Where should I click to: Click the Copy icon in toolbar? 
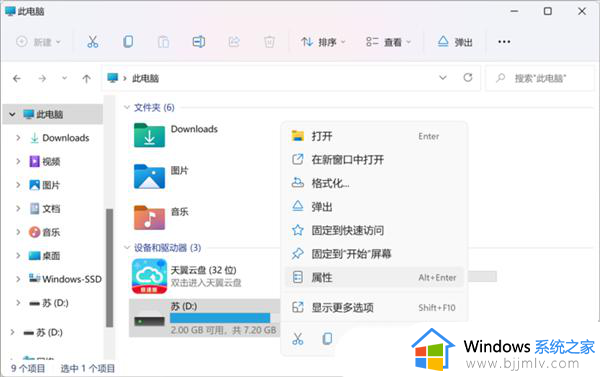(x=128, y=42)
